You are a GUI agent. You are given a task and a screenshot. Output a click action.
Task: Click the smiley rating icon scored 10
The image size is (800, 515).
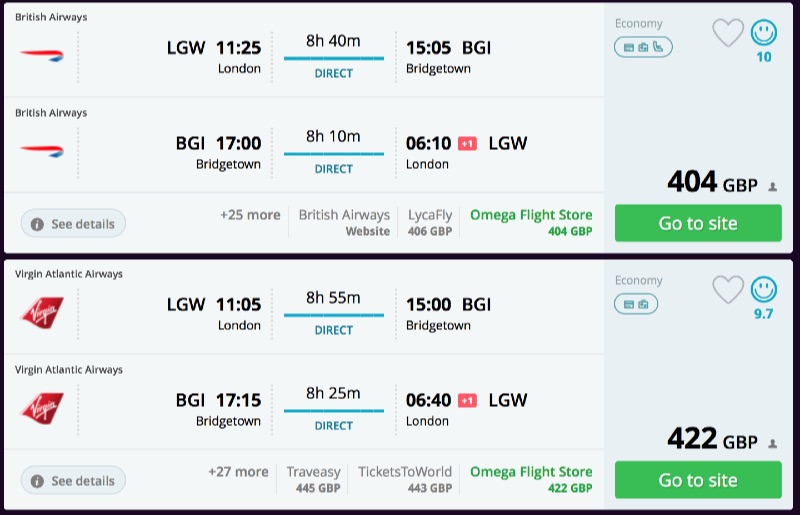764,33
